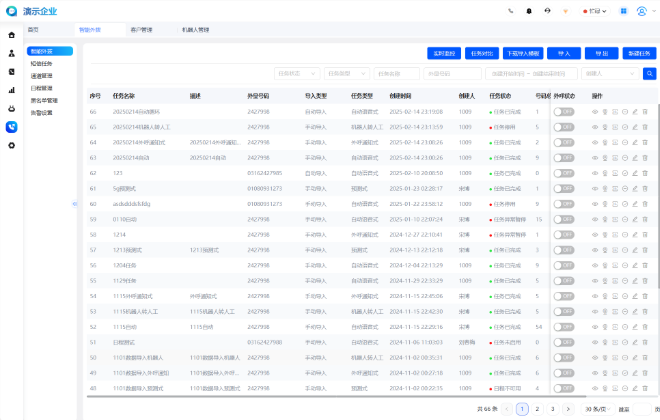Open the app grid icon in header

pos(624,11)
